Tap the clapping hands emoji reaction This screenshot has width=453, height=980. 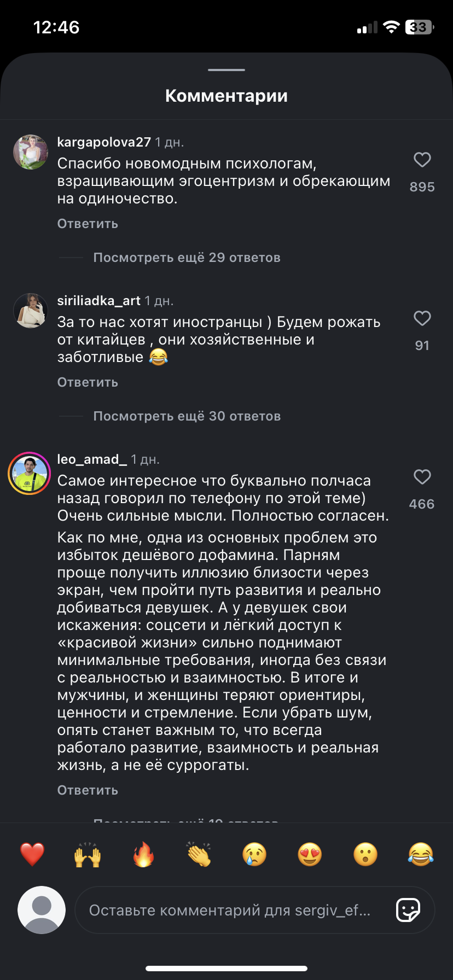199,854
